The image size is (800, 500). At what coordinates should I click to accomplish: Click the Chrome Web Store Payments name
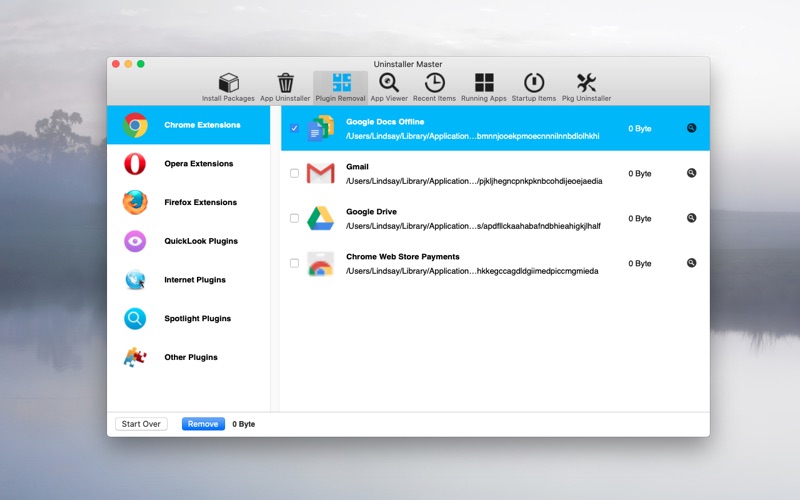pyautogui.click(x=403, y=257)
